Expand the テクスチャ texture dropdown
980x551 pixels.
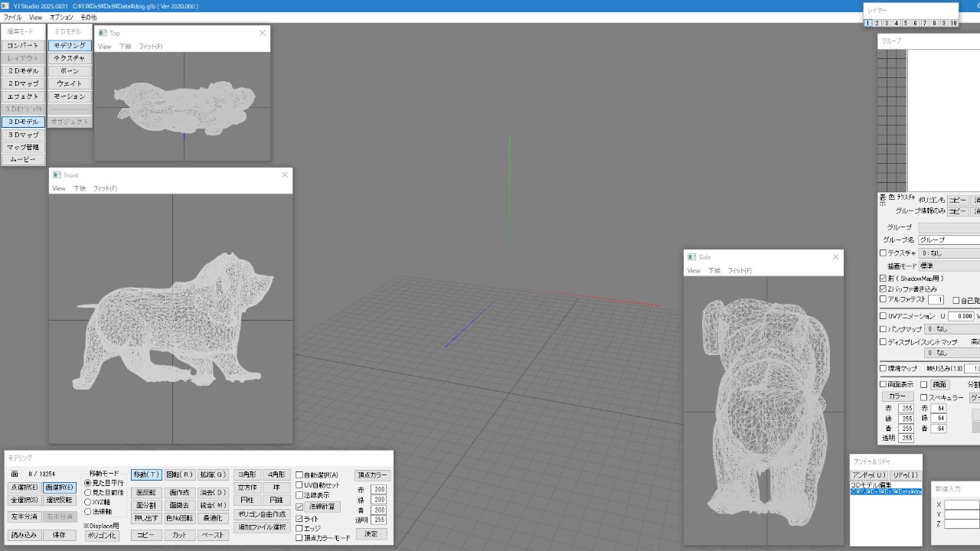949,253
